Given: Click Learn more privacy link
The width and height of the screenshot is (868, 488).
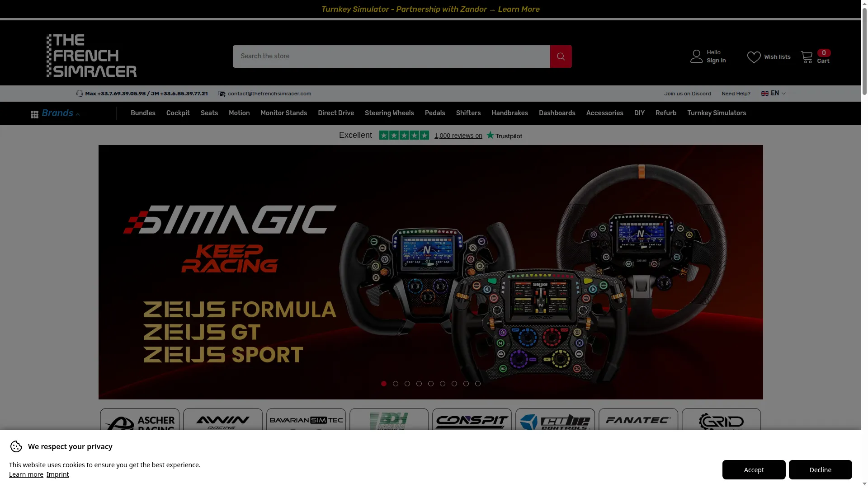Looking at the screenshot, I should (x=26, y=474).
